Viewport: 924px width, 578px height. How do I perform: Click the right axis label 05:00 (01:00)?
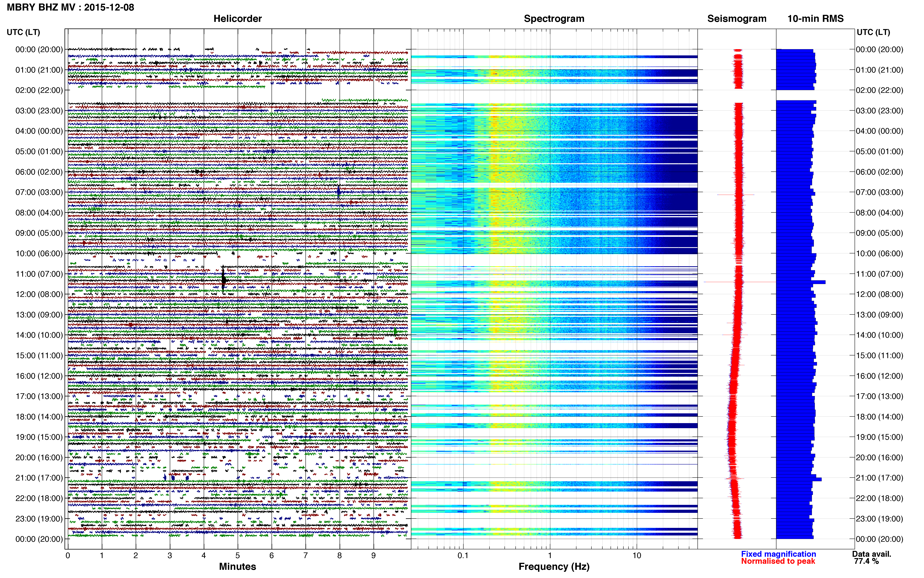tap(879, 151)
